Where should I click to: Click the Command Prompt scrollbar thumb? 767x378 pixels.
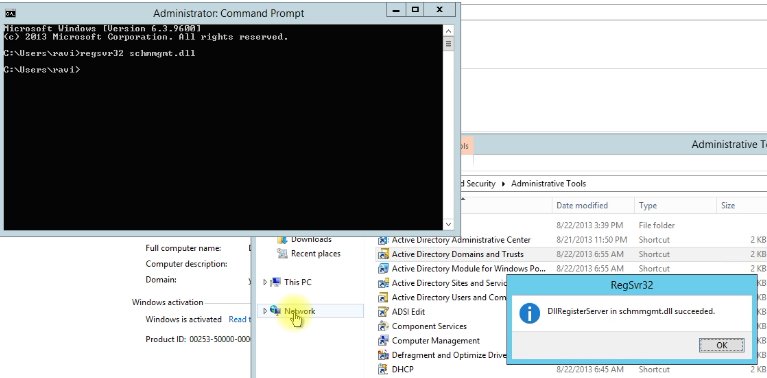pos(448,44)
